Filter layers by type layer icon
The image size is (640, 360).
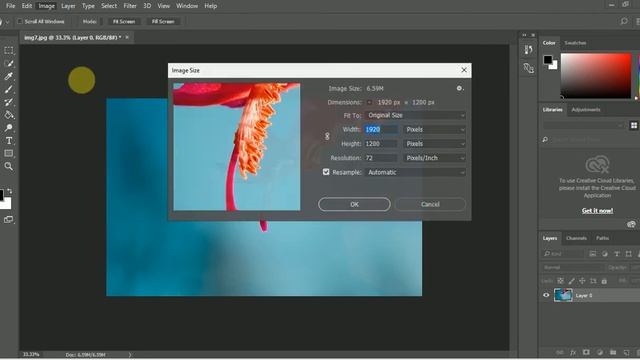(x=617, y=253)
